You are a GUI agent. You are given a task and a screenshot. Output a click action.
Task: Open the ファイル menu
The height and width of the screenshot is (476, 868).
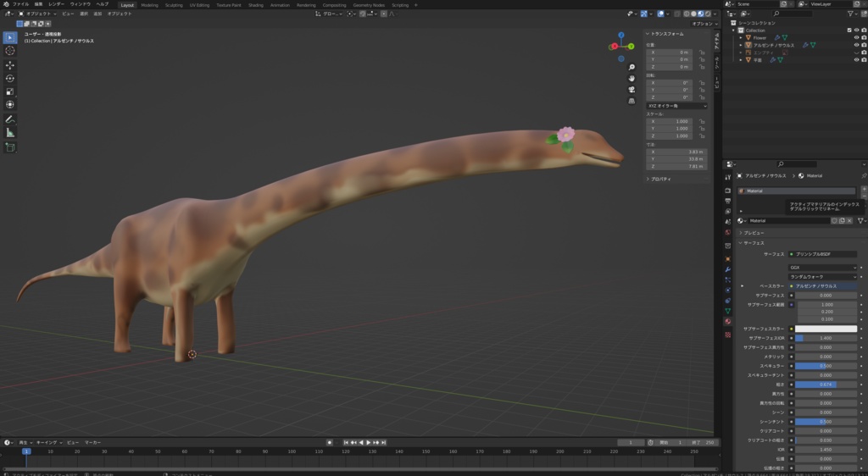[20, 4]
